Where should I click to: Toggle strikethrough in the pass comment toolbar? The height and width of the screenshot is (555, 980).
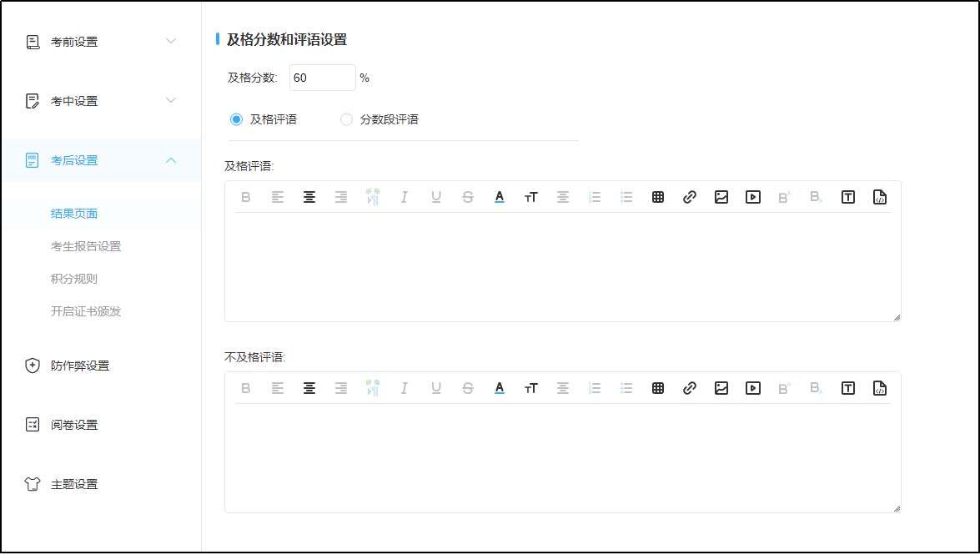467,197
